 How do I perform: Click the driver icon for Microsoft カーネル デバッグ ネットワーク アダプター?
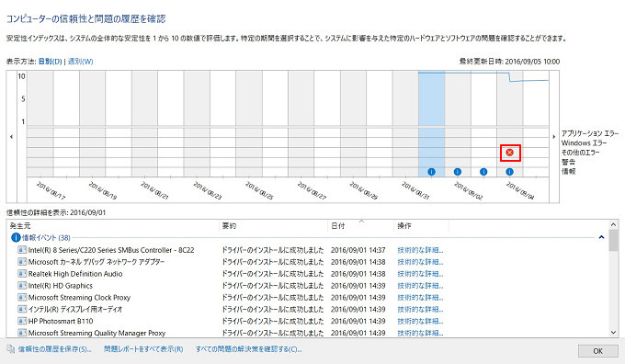click(22, 262)
